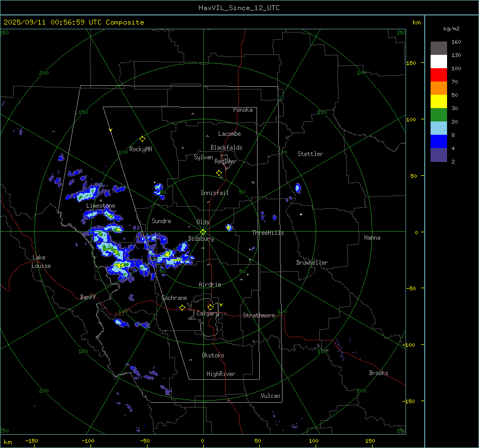Click the red 100 kg/m2 legend swatch
Screen dimensions: 479x448
[439, 75]
